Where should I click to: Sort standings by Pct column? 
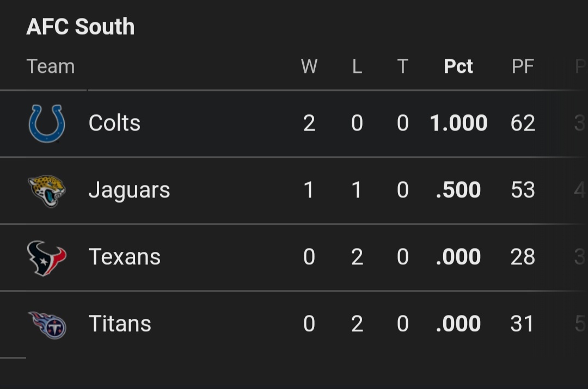click(x=458, y=66)
